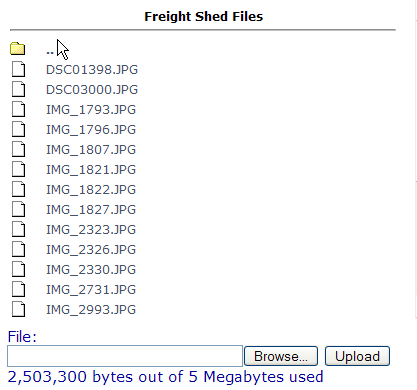Click the file icon beside IMG_1793.JPG
The height and width of the screenshot is (390, 417).
click(x=18, y=109)
